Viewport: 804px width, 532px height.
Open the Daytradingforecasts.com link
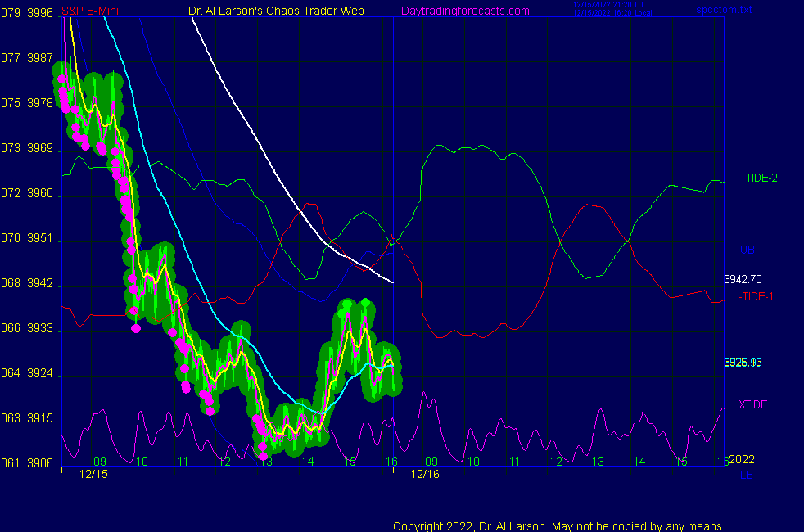coord(465,11)
